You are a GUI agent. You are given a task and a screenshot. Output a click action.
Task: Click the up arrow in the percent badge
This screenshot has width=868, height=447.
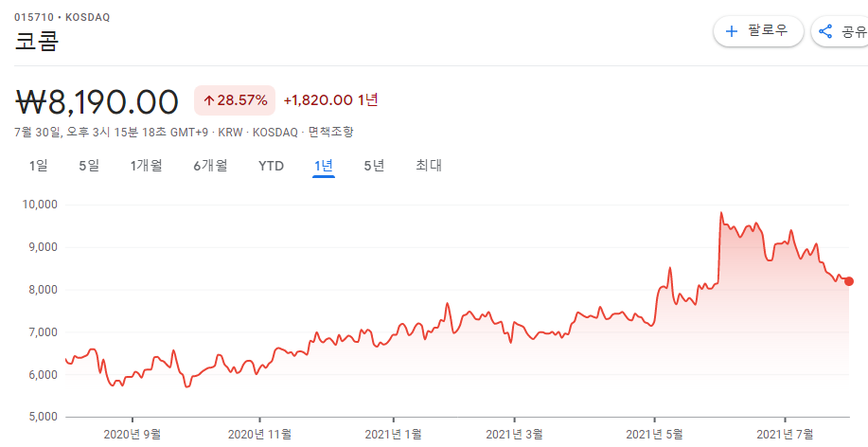coord(208,100)
